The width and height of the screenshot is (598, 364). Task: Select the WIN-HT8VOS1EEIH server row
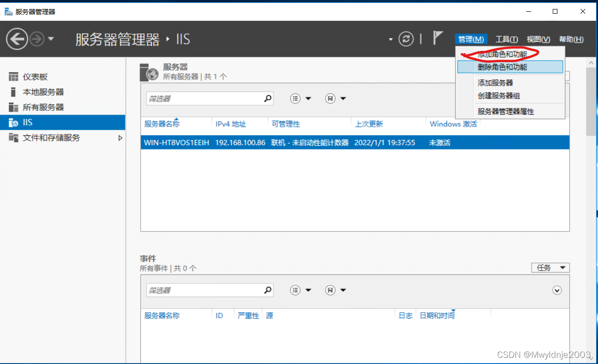pos(283,142)
